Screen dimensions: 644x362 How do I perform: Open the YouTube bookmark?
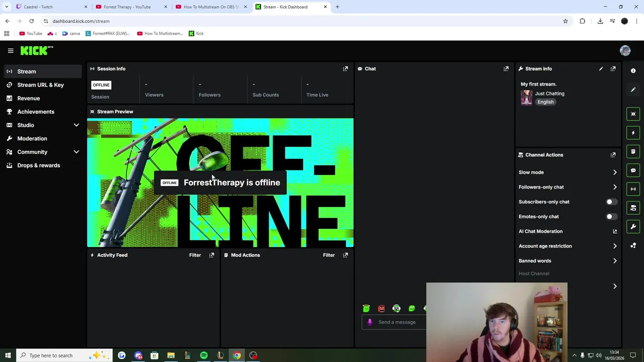tap(31, 33)
